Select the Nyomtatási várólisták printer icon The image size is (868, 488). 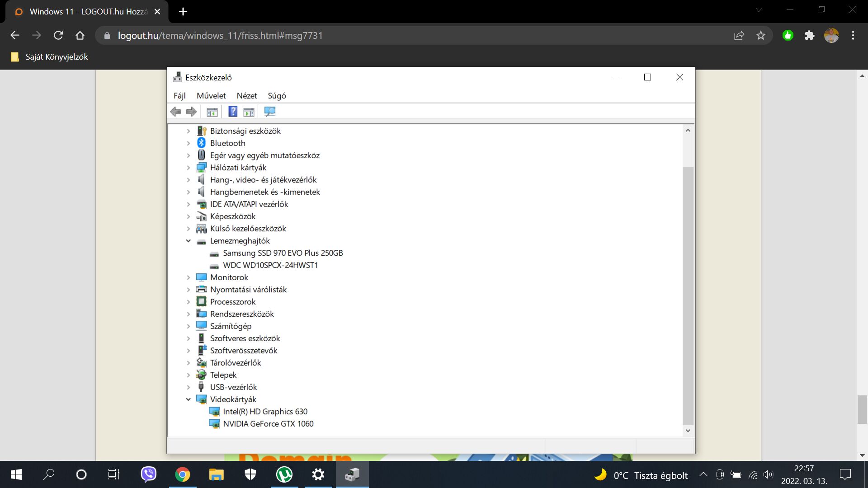coord(202,289)
